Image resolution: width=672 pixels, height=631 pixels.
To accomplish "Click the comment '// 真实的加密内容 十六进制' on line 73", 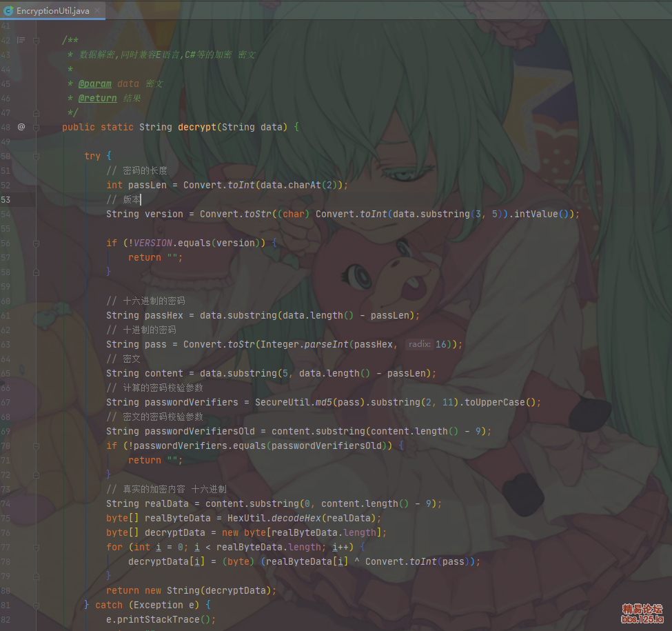I will [x=166, y=490].
